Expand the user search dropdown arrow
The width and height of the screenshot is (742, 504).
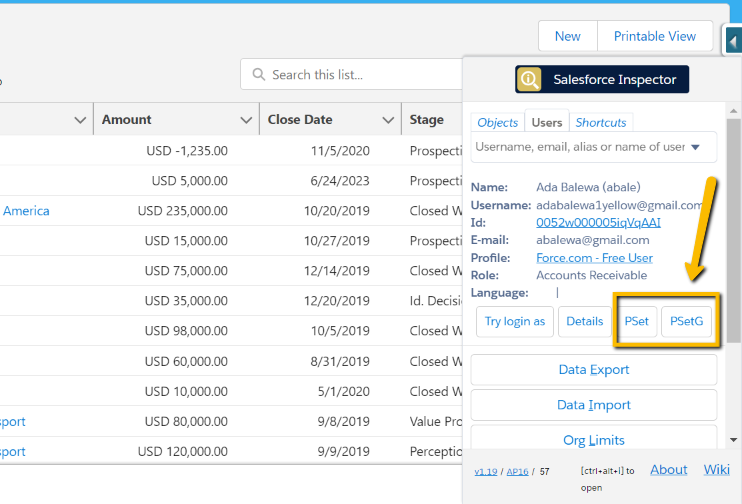coord(695,147)
